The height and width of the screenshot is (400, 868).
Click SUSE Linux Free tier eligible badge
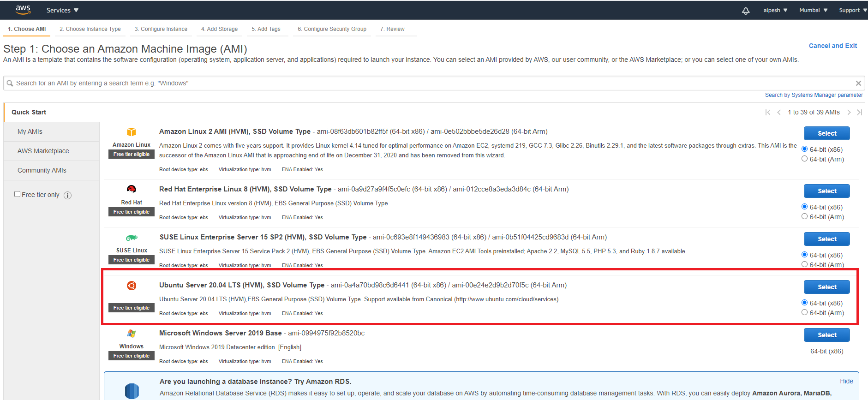pyautogui.click(x=132, y=260)
